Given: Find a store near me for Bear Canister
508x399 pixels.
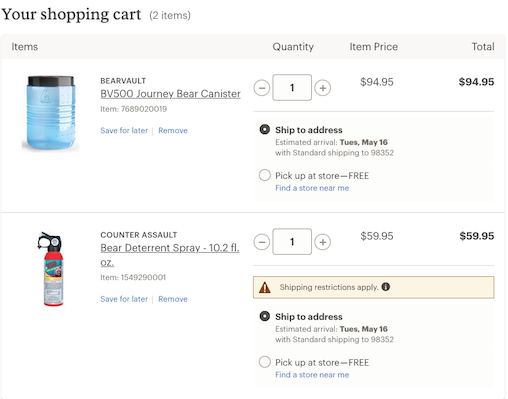Looking at the screenshot, I should coord(312,188).
